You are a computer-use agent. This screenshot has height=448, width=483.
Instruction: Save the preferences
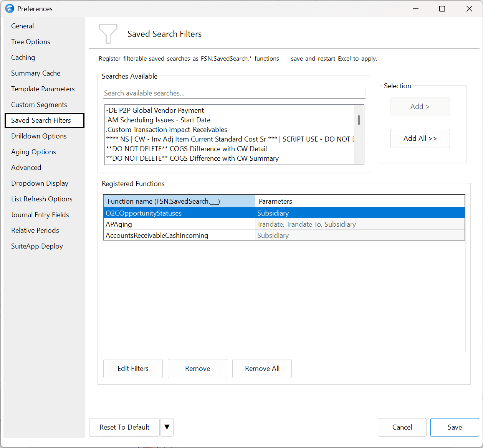455,427
